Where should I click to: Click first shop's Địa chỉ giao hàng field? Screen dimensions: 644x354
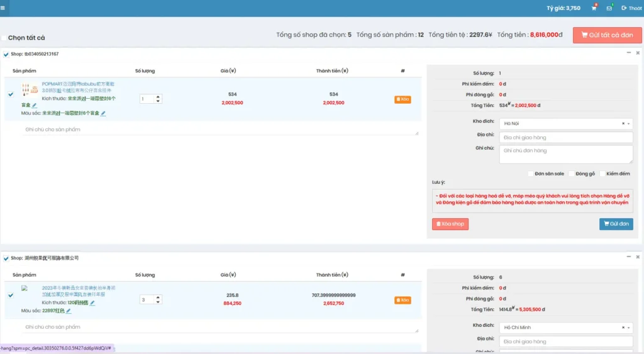pos(566,138)
